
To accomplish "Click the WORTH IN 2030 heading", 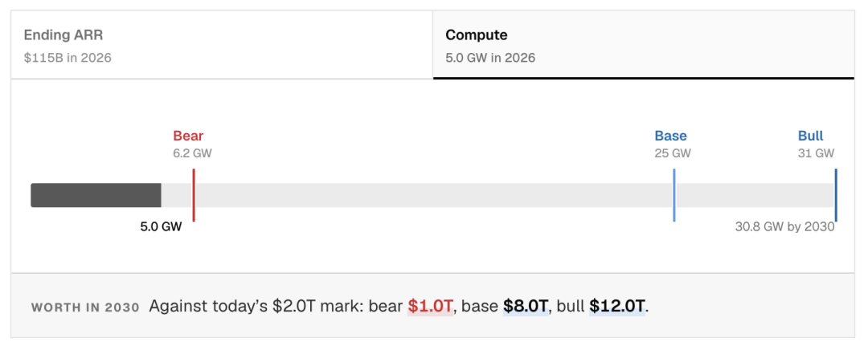I will 85,307.
